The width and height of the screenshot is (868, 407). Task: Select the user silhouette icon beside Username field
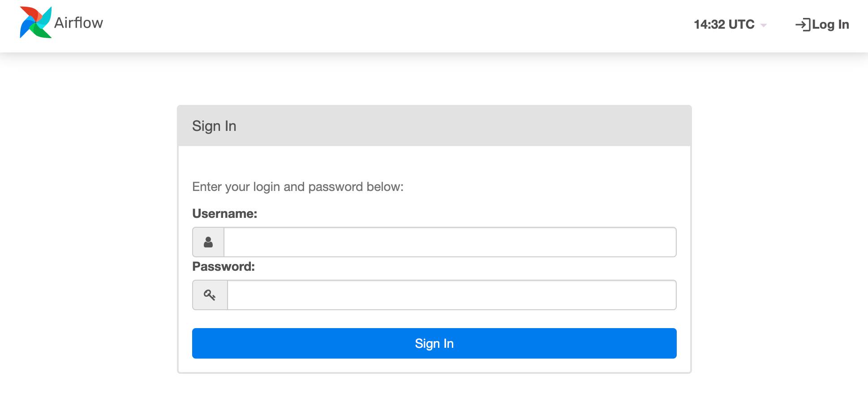tap(208, 242)
